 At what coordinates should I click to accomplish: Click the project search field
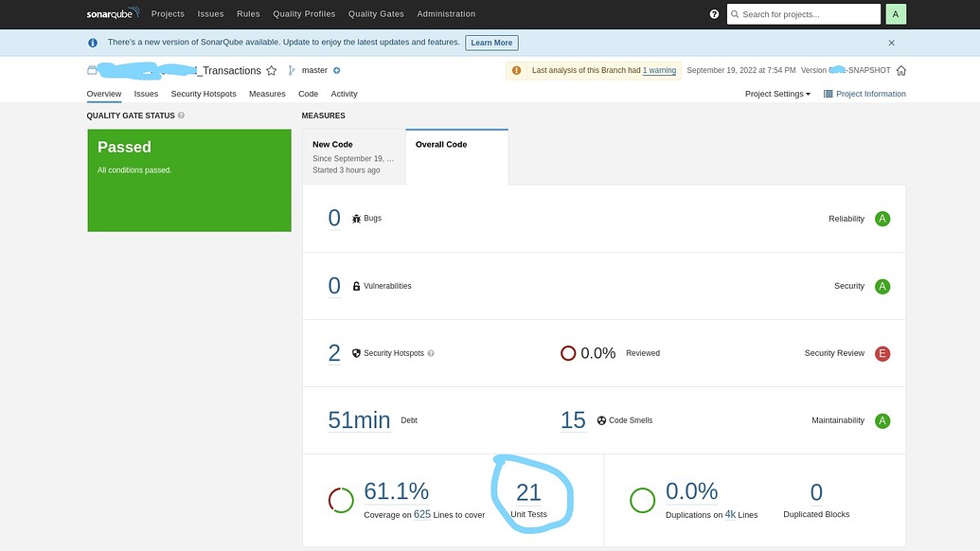804,13
